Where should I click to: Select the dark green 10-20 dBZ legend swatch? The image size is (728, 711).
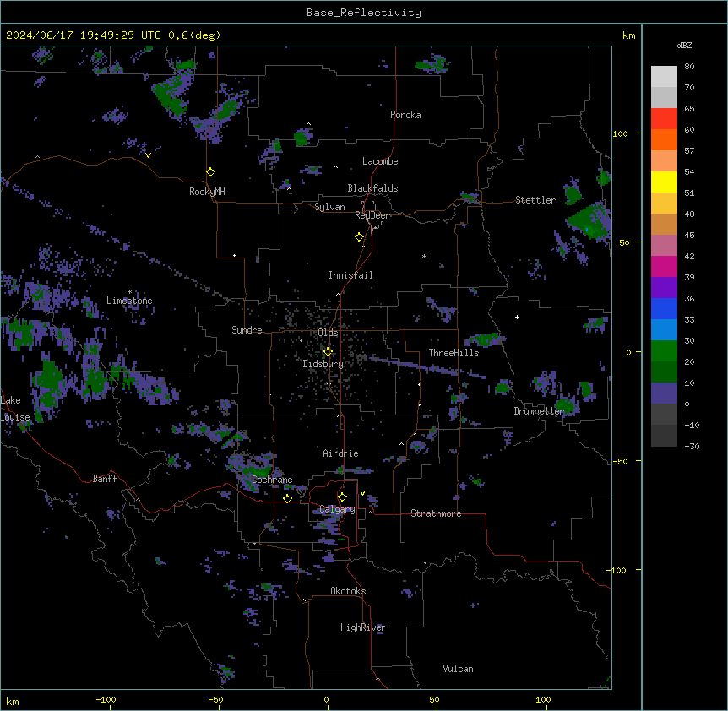664,372
